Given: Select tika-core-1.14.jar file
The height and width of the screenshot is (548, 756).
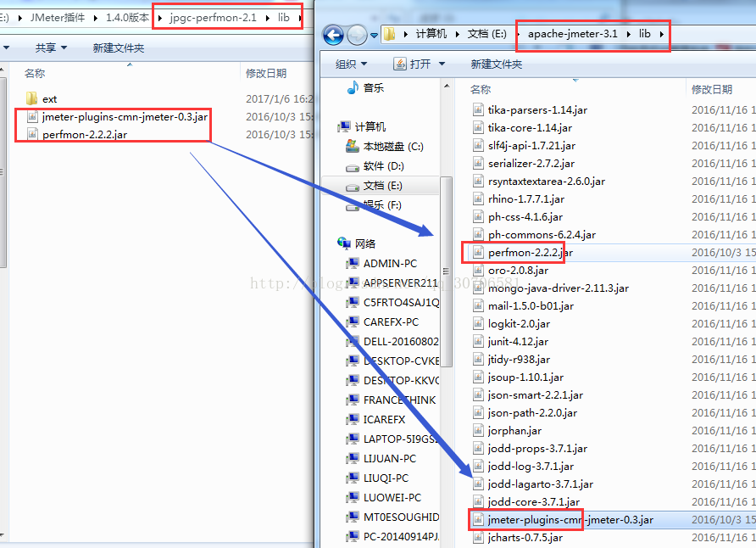Looking at the screenshot, I should tap(522, 128).
